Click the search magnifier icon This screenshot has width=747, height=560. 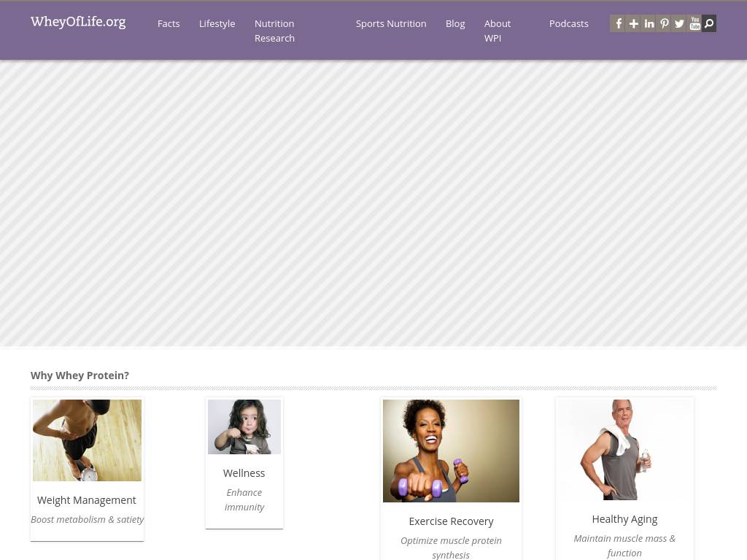click(709, 23)
